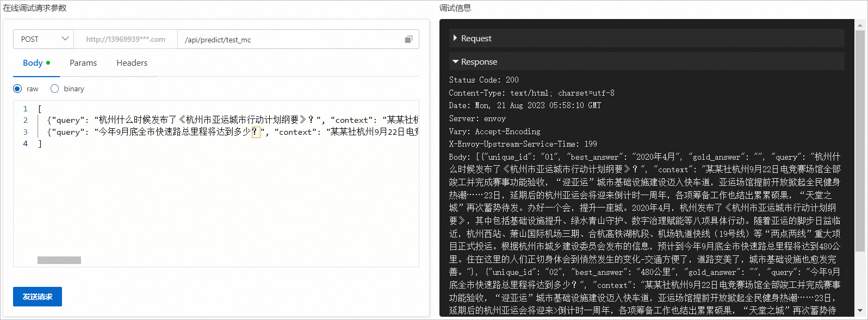Collapse the Response section
Viewport: 868px width, 320px height.
coord(647,61)
